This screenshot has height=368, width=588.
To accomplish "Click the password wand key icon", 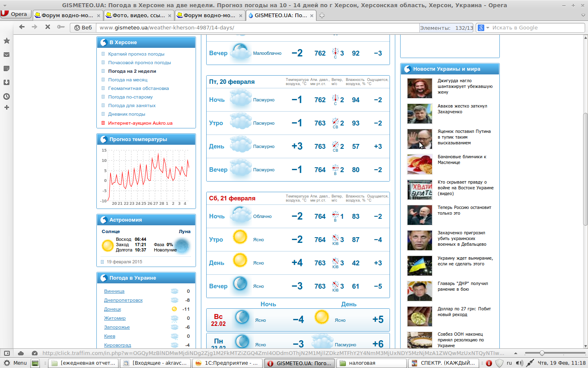I will click(61, 27).
